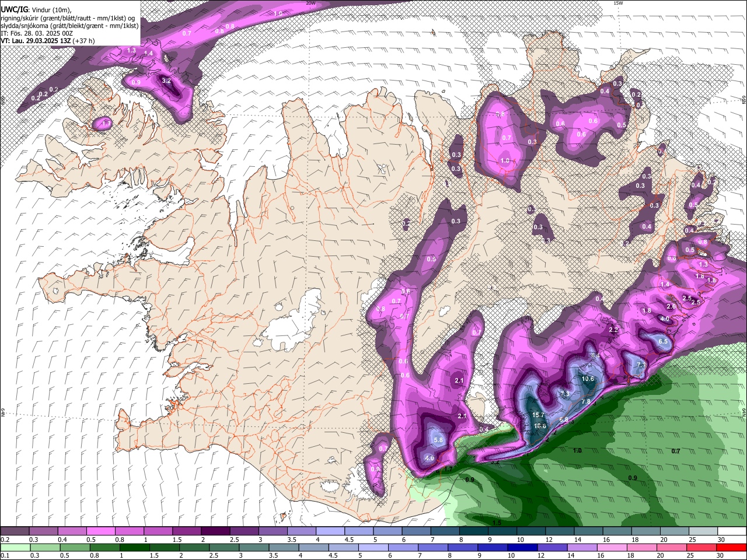Click the UWC/IG title text
Image resolution: width=747 pixels, height=560 pixels.
coord(14,9)
